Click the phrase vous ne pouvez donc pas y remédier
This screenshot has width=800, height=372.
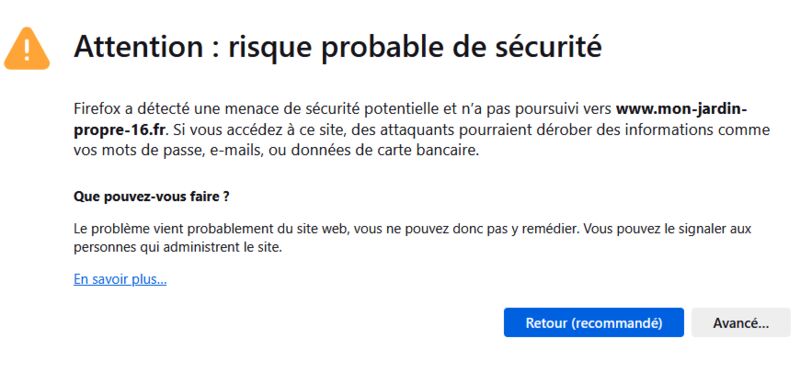tap(466, 228)
